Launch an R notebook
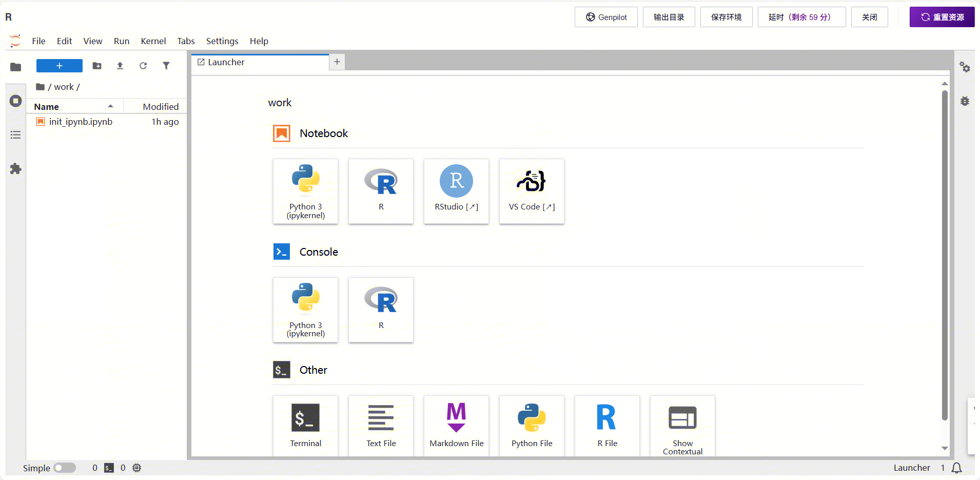The width and height of the screenshot is (980, 480). pos(381,191)
